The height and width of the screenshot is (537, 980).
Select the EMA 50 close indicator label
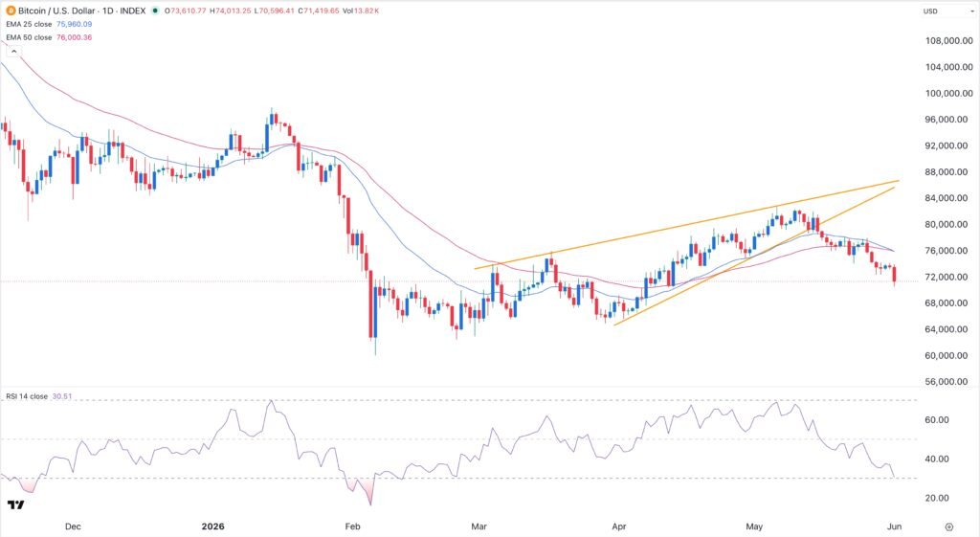[x=29, y=37]
